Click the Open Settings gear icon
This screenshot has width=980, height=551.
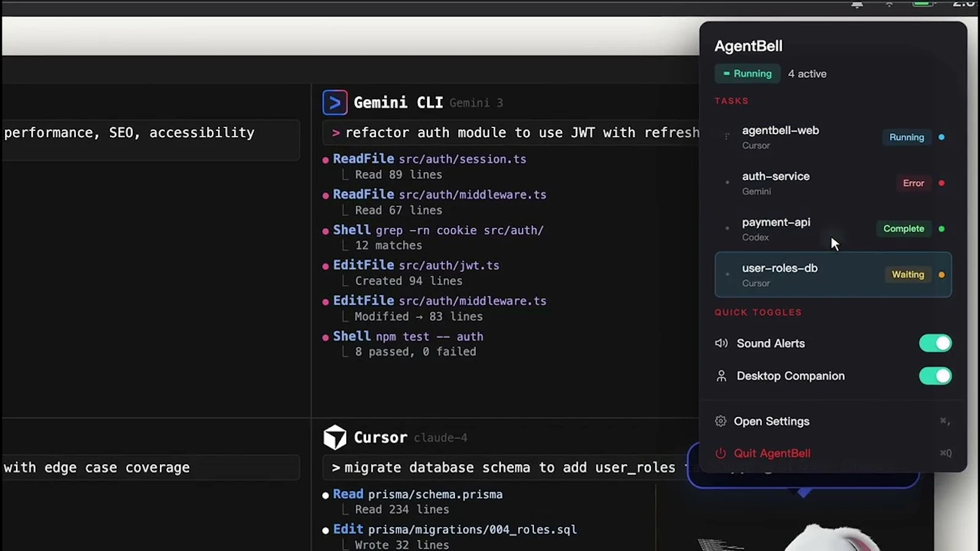tap(720, 421)
